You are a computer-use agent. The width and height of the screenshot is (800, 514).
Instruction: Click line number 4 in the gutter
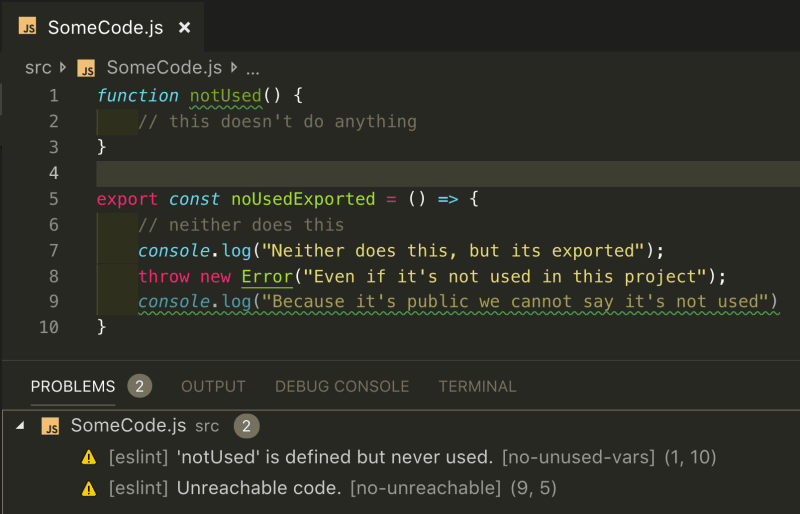click(54, 173)
